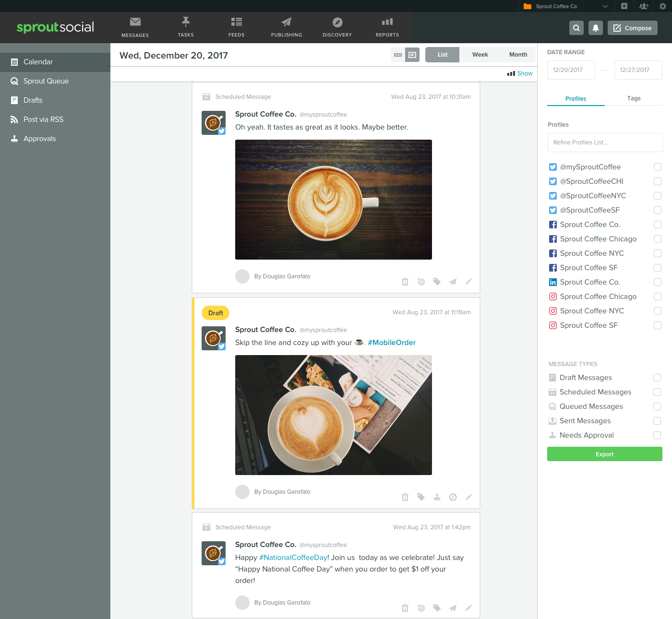The width and height of the screenshot is (672, 619).
Task: Enable the Sent Messages filter
Action: click(x=657, y=421)
